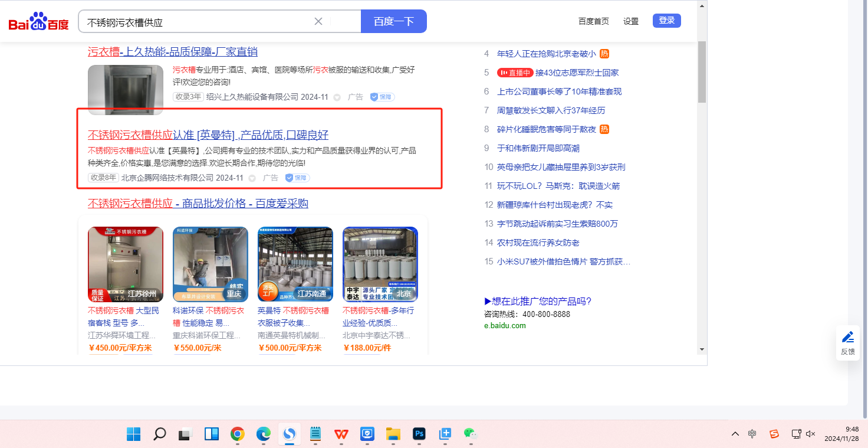
Task: Click the 保障 badge on 绍兴上久热能 ad
Action: pyautogui.click(x=382, y=97)
